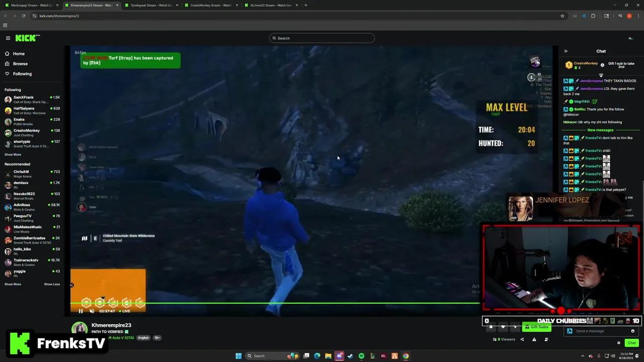
Task: Open Trainwreckstv recommended channel
Action: (x=32, y=262)
